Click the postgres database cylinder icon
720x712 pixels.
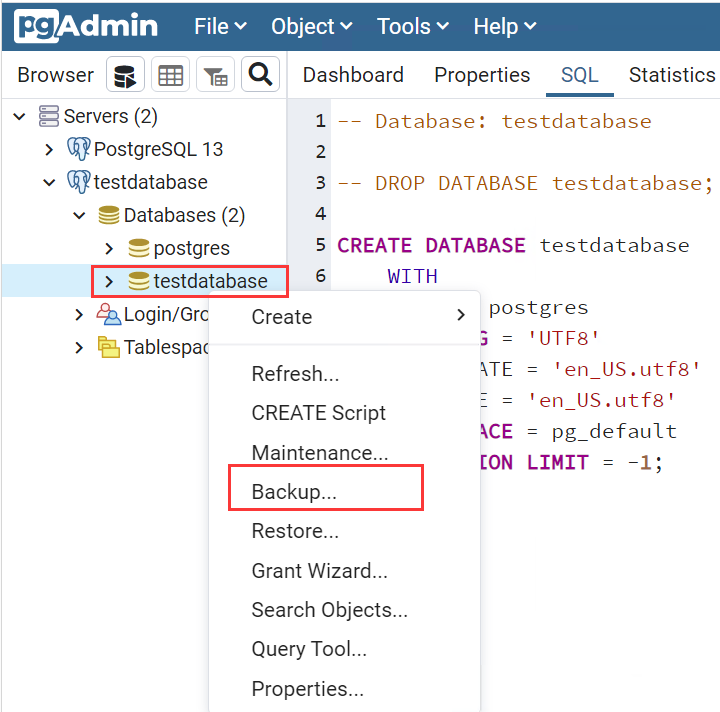tap(138, 248)
